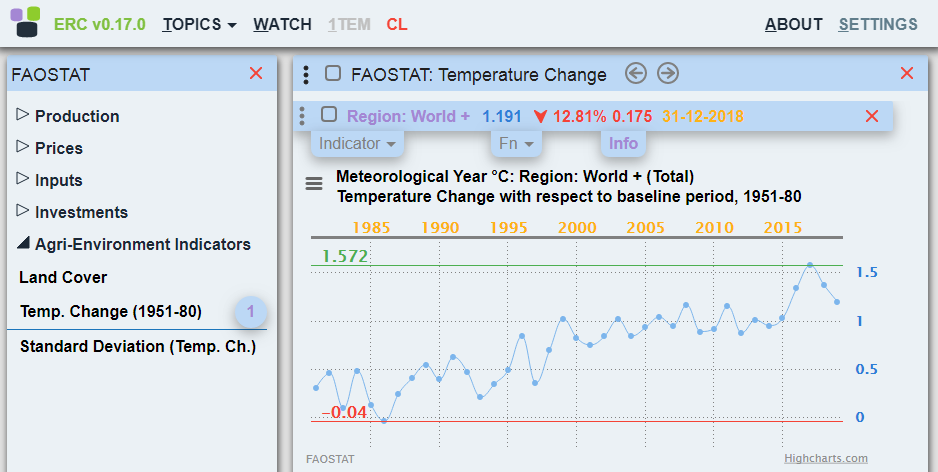Open the Indicator dropdown
The height and width of the screenshot is (472, 938).
357,144
